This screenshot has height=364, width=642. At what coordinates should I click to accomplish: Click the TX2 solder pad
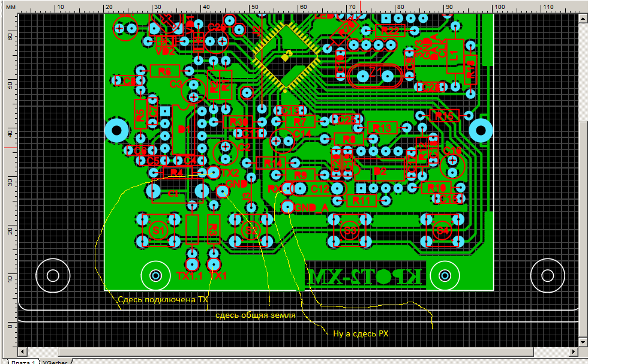214,172
